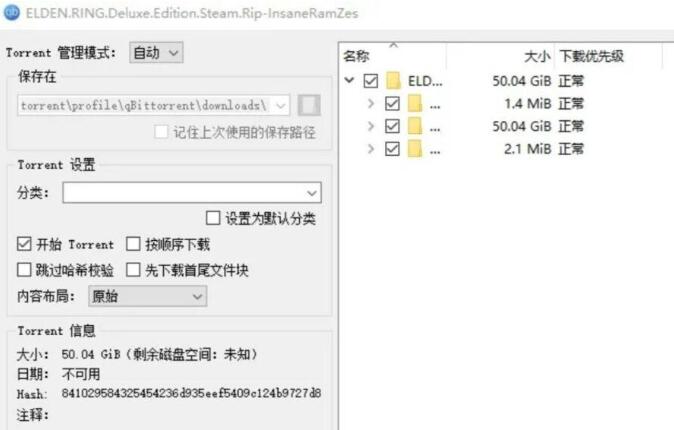This screenshot has width=674, height=430.
Task: Uncheck the 2.1 MiB folder checkbox
Action: pyautogui.click(x=392, y=149)
